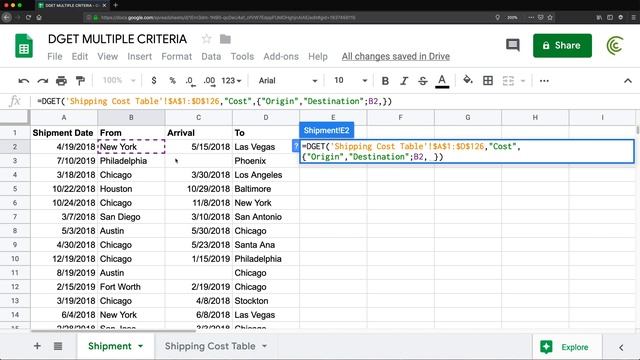Click the browser reload icon
The height and width of the screenshot is (360, 640).
point(28,18)
